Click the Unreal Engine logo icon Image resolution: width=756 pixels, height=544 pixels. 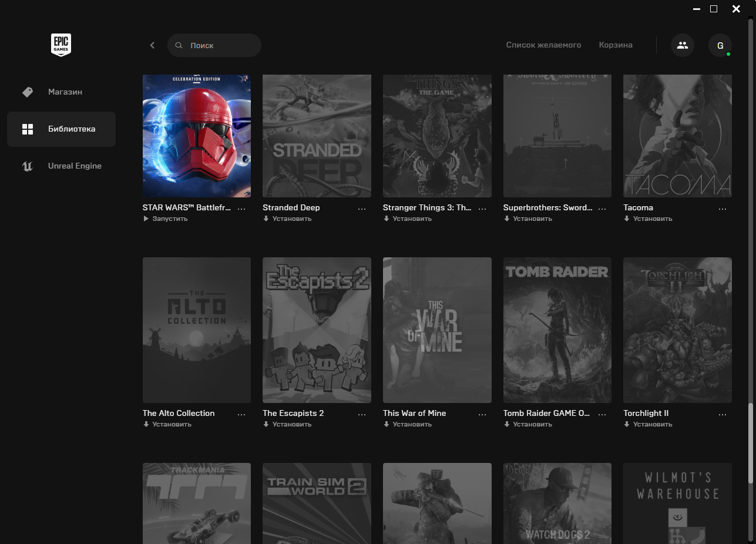coord(28,166)
